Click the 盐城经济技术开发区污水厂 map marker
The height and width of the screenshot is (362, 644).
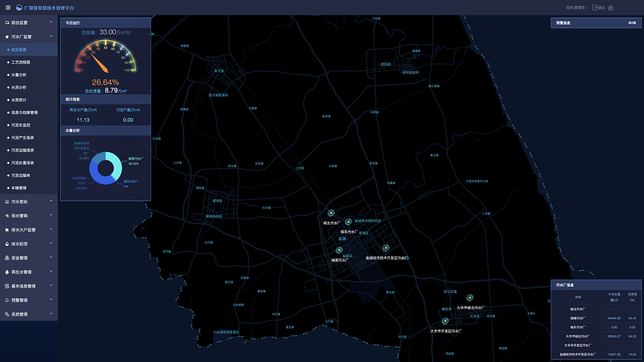click(386, 248)
